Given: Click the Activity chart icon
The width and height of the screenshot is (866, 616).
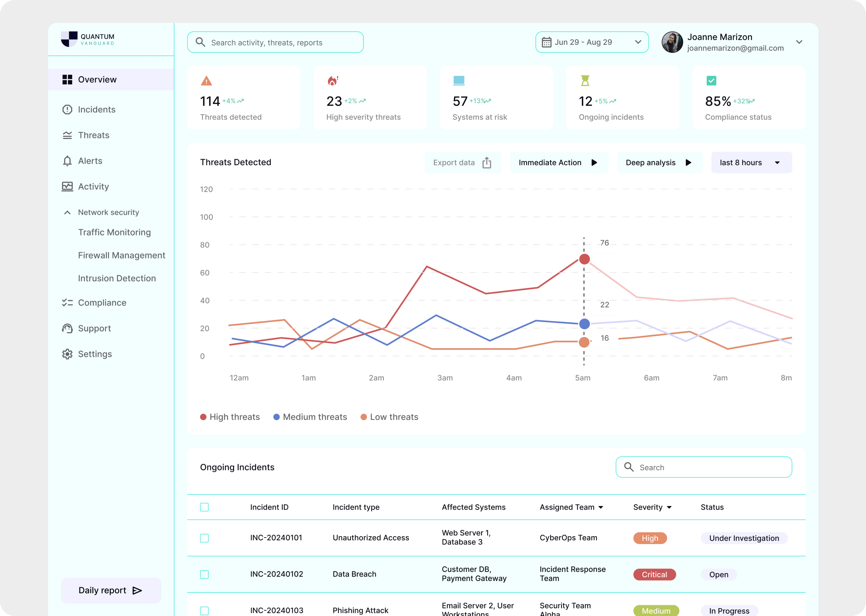Looking at the screenshot, I should point(67,186).
